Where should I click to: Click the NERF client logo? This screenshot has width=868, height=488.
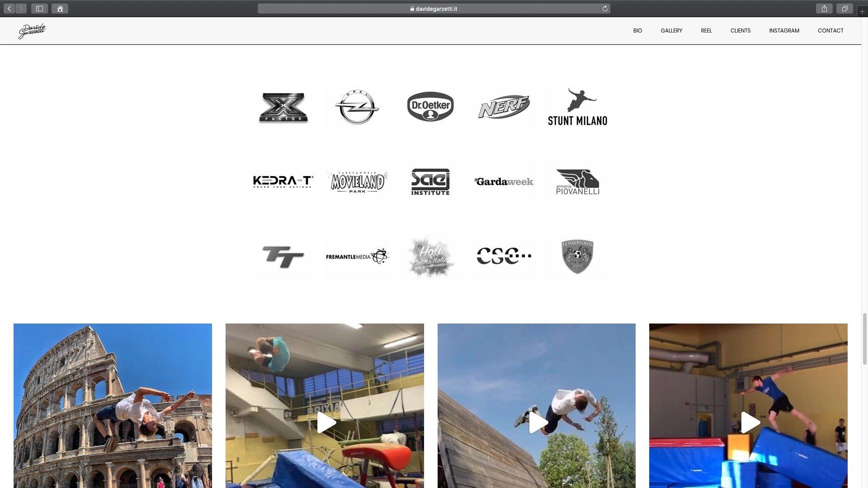point(504,107)
